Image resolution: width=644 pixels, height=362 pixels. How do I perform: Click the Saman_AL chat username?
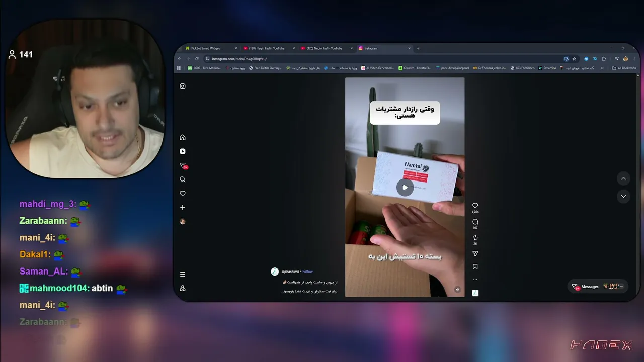tap(43, 271)
